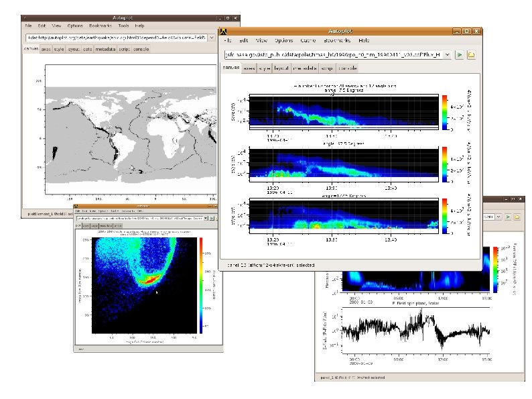532x399 pixels.
Task: Open Help menu in the earthquake map window
Action: (139, 25)
